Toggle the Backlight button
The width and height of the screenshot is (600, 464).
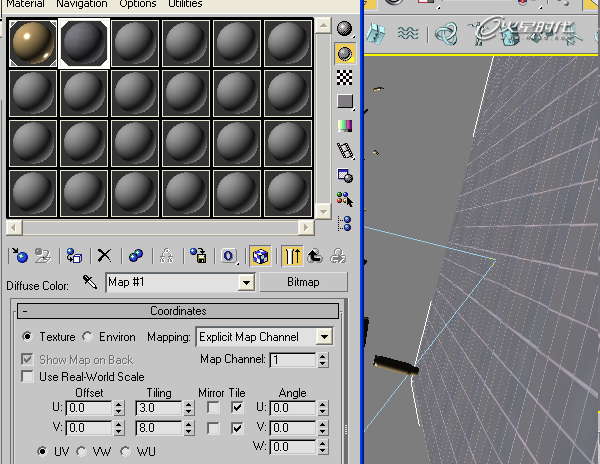(345, 54)
